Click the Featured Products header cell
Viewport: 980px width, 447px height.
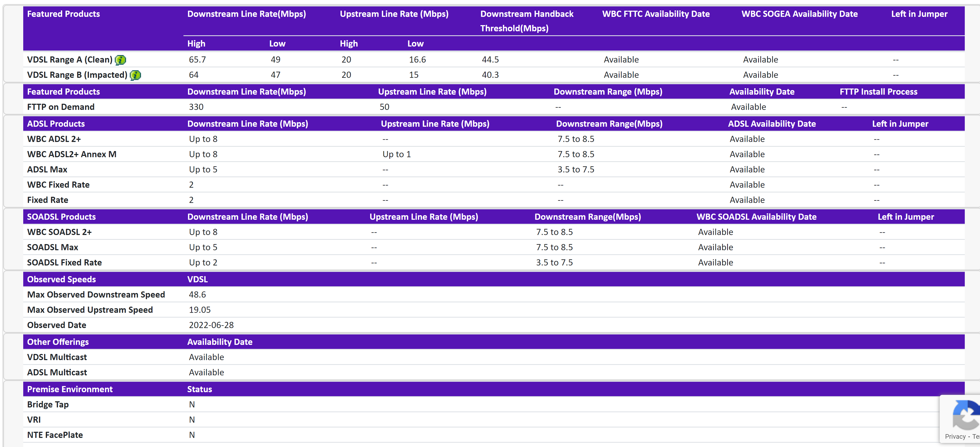63,14
